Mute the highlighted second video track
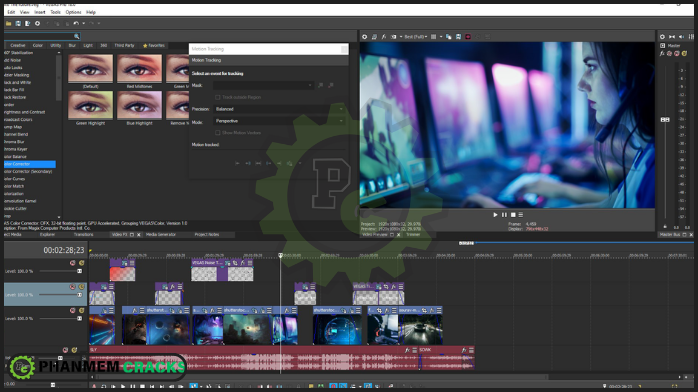 point(73,287)
